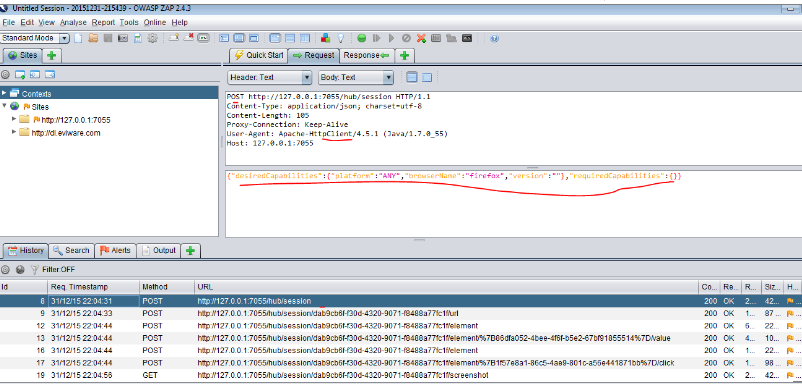The height and width of the screenshot is (384, 802).
Task: Expand the http://127.0.0.1:7055 site node
Action: point(14,120)
